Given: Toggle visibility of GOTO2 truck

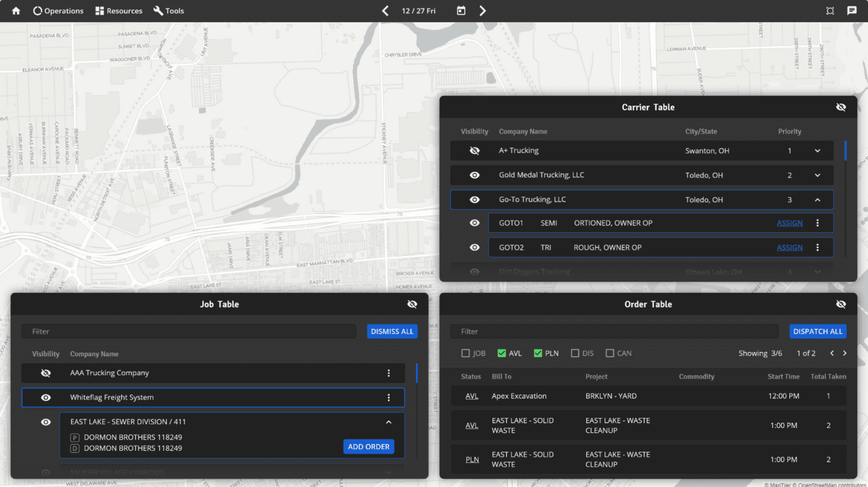Looking at the screenshot, I should [475, 247].
